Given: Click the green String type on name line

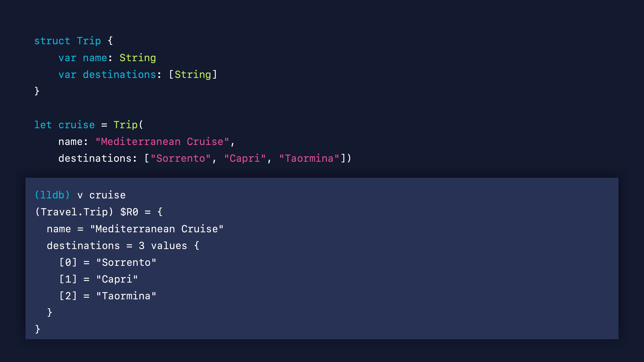Looking at the screenshot, I should click(x=138, y=58).
